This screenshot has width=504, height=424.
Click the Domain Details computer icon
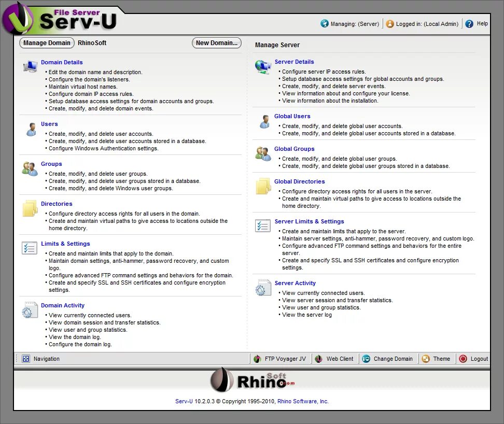[x=30, y=66]
